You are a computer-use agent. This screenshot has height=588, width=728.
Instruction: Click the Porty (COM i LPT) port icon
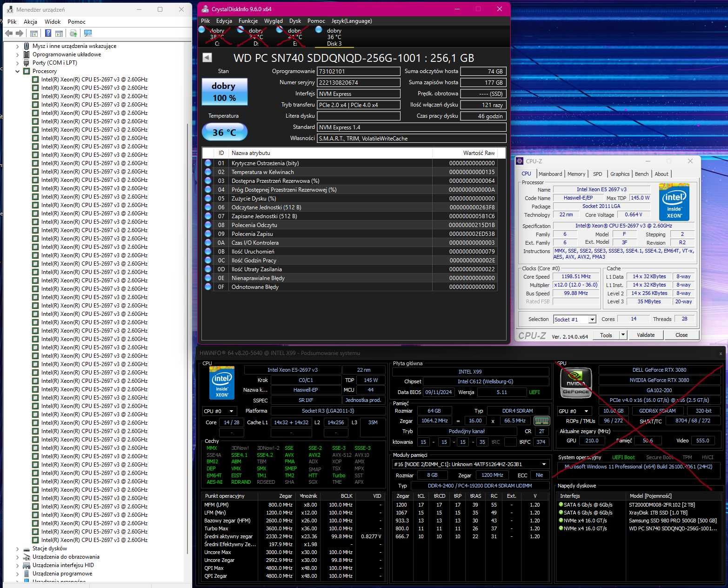coord(27,63)
